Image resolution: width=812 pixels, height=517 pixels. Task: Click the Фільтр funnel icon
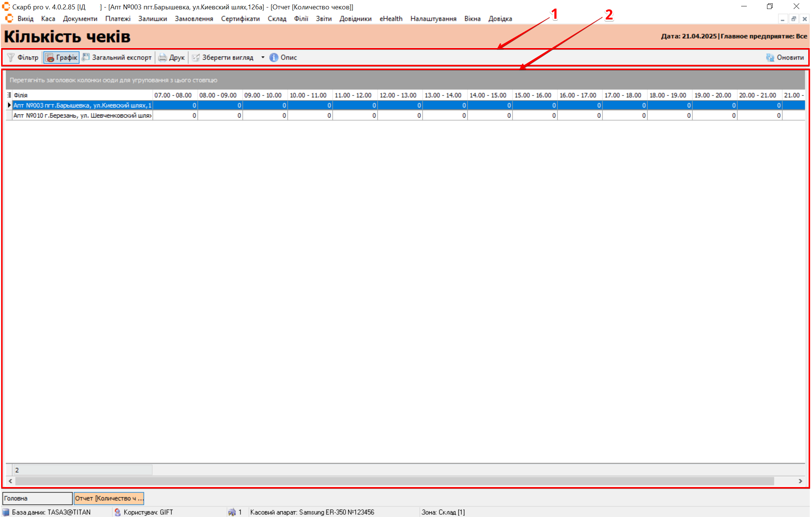pos(11,57)
